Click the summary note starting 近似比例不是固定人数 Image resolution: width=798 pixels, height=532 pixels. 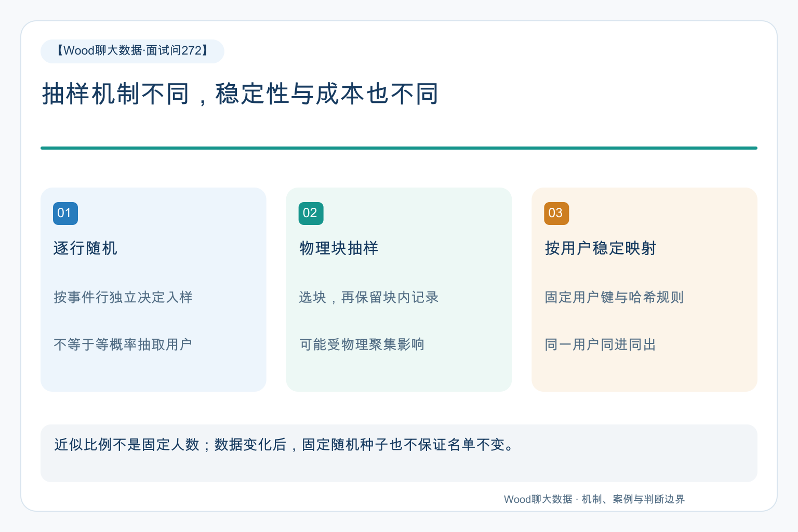399,453
